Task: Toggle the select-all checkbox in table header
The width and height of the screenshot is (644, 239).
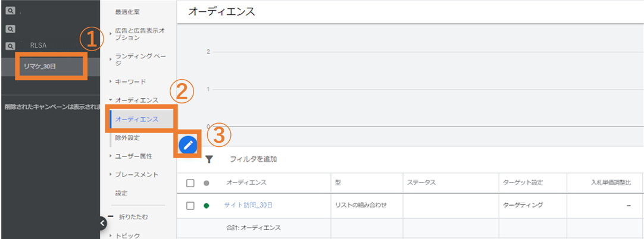Action: tap(190, 183)
